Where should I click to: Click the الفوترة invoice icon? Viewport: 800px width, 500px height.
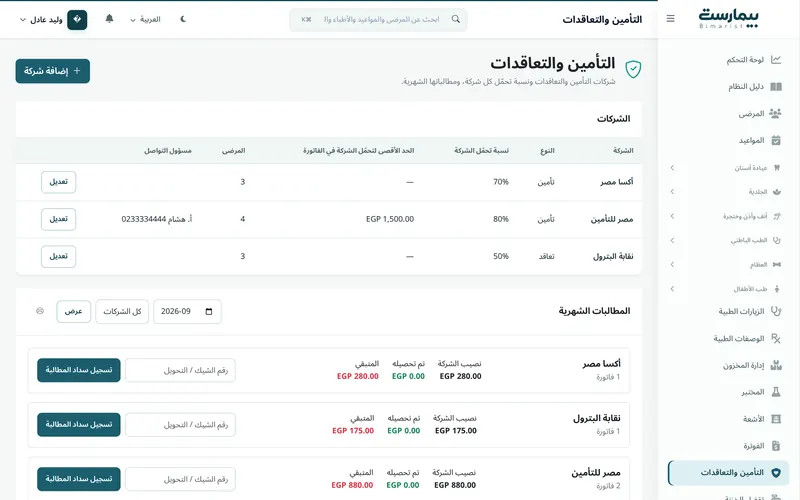776,446
